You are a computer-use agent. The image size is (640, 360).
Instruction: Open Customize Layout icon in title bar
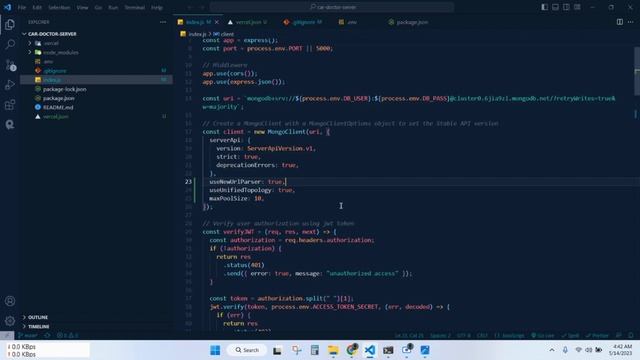coord(577,7)
